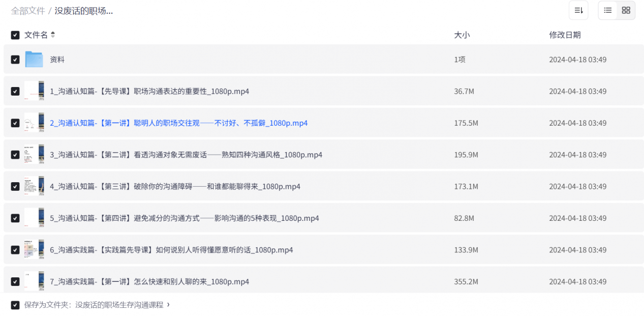The image size is (644, 316).
Task: Open thumbnail of video 3 第二讲
Action: [34, 155]
